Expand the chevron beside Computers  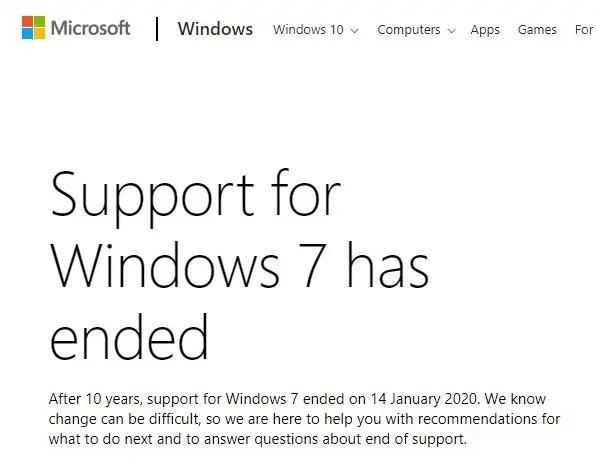click(451, 31)
